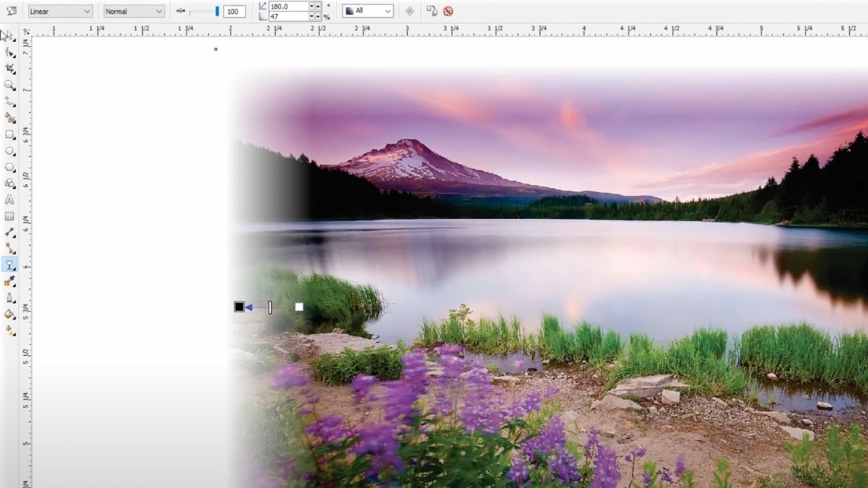Open the Normal merge mode dropdown

pyautogui.click(x=133, y=11)
